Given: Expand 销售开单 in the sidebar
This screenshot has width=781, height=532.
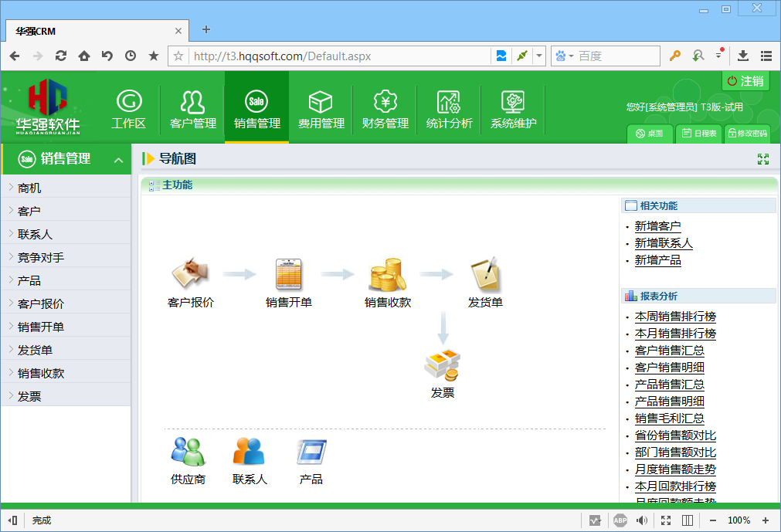Looking at the screenshot, I should click(x=66, y=327).
